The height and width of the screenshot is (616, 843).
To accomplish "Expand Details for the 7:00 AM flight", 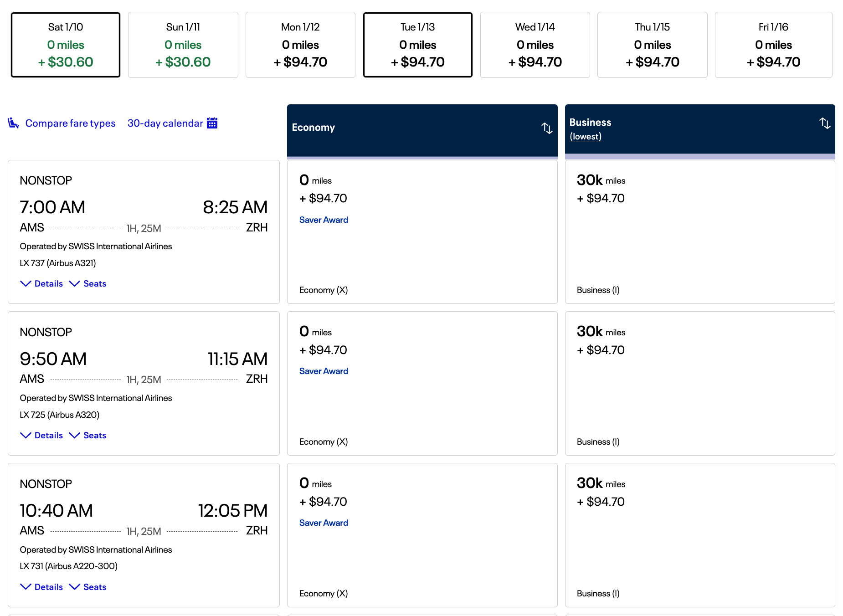I will [x=42, y=283].
